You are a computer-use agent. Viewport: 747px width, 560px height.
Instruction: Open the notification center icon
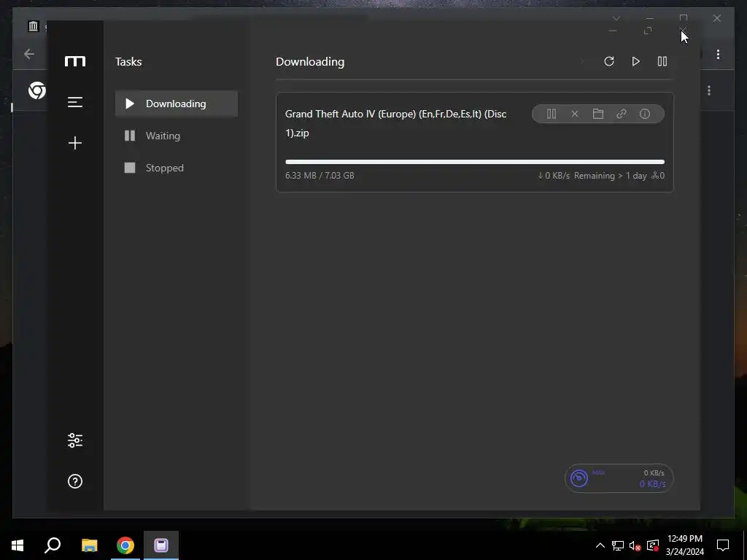click(723, 545)
